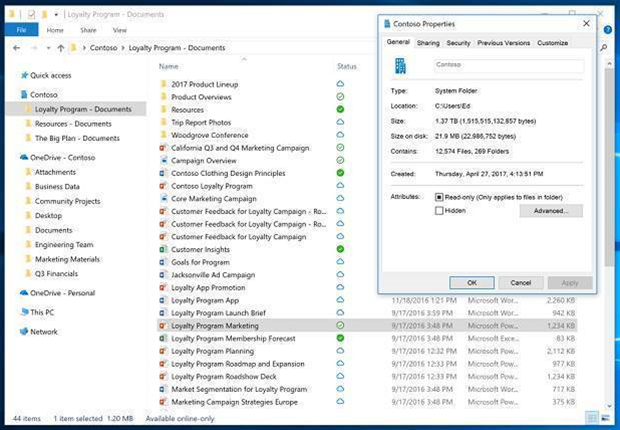Screen dimensions: 620x430
Task: Toggle the Hidden attribute checkbox
Action: pyautogui.click(x=439, y=211)
